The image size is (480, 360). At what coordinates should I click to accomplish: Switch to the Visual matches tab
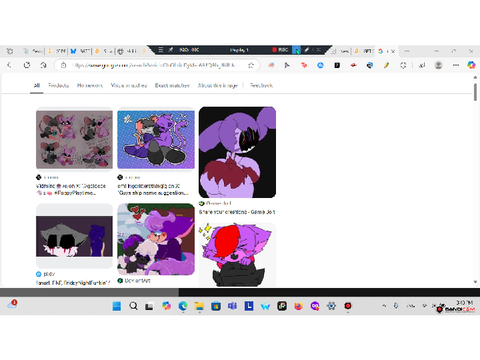click(129, 86)
